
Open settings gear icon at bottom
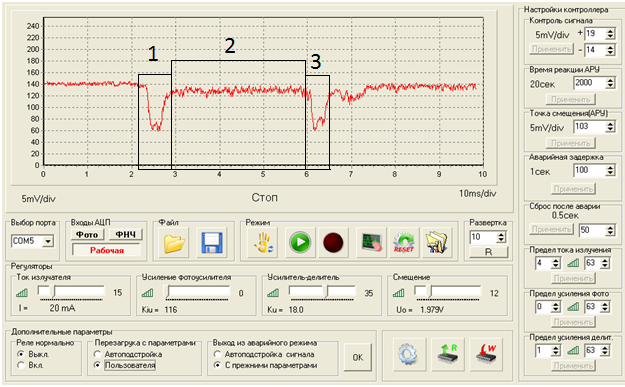point(408,354)
